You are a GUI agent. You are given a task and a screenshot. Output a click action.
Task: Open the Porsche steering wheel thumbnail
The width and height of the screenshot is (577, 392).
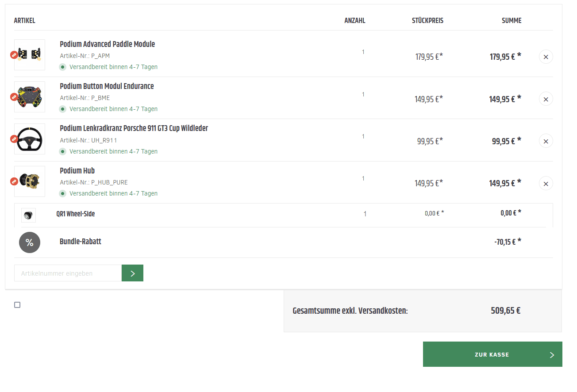click(30, 139)
